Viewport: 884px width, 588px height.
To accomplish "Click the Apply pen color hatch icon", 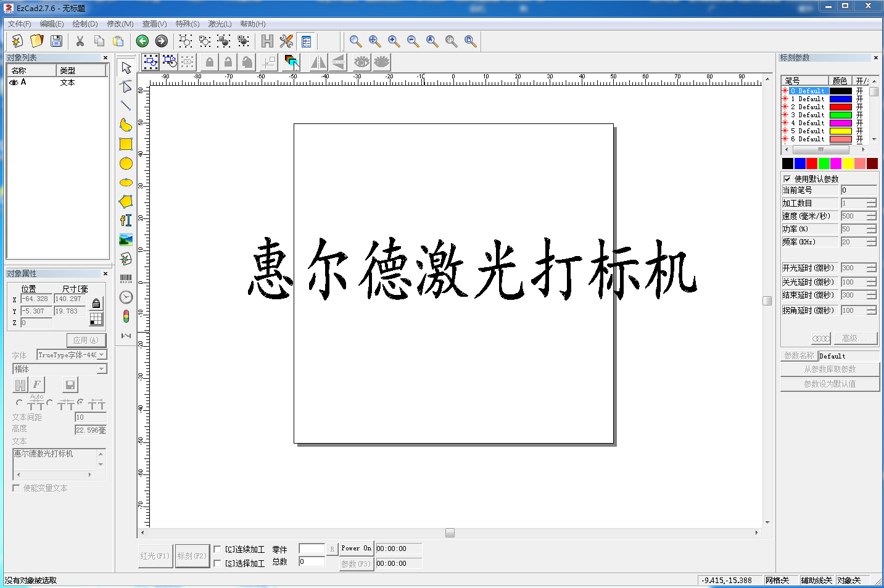I will [292, 62].
